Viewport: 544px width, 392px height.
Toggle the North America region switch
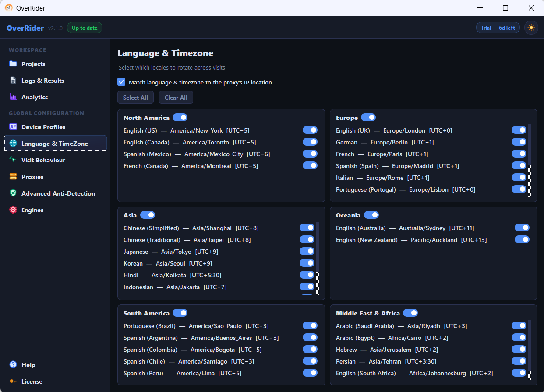(x=180, y=117)
